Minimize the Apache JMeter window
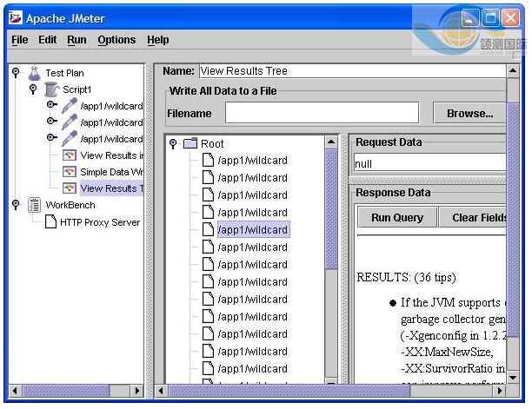The image size is (532, 409). pyautogui.click(x=470, y=17)
